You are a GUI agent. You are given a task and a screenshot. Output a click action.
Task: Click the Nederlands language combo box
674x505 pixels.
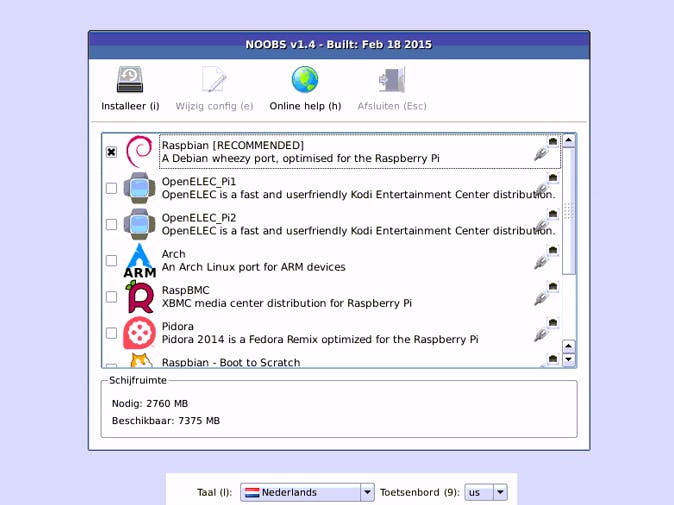[x=307, y=492]
